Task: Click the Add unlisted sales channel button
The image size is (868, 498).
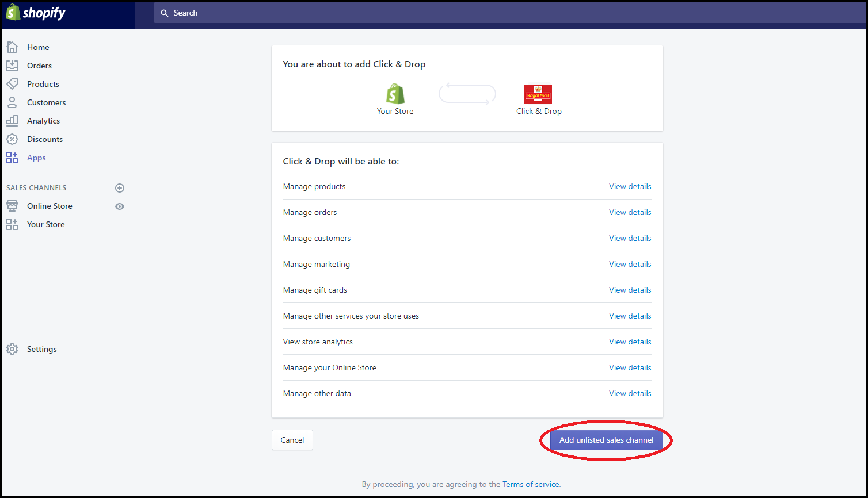Action: (606, 440)
